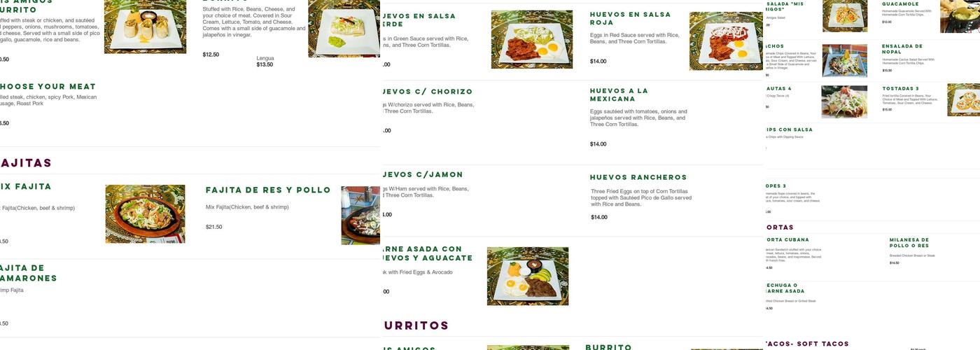Open the Guacamole appetizer item

pos(900,4)
